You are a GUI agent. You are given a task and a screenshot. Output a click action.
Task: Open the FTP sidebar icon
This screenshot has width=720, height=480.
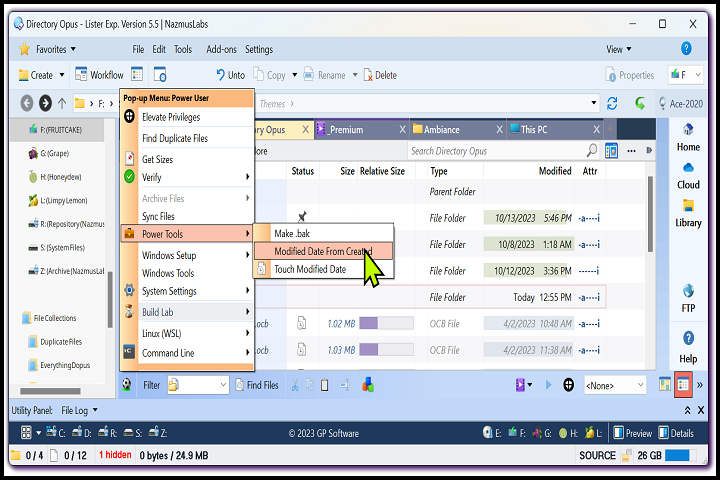(688, 301)
